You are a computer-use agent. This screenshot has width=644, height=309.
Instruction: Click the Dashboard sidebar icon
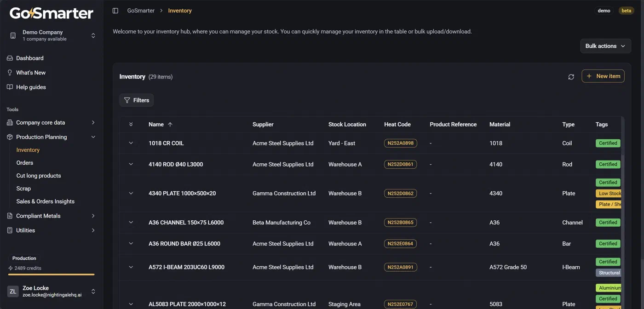(x=10, y=58)
